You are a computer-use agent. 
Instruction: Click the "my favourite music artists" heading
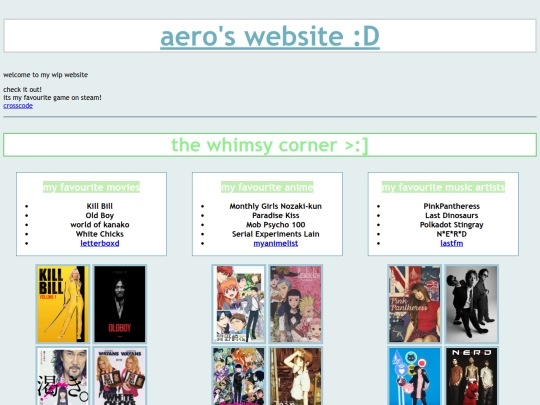click(x=443, y=187)
